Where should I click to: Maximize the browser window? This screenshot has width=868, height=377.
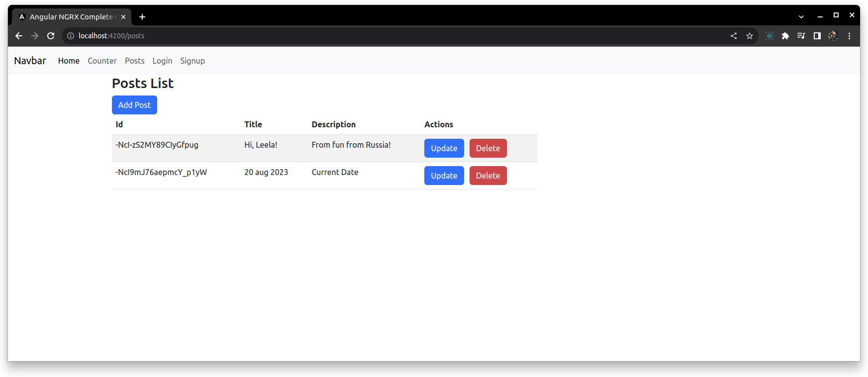click(x=836, y=15)
